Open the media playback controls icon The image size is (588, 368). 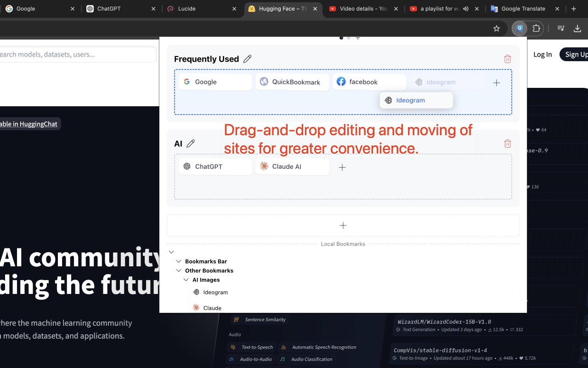[560, 28]
